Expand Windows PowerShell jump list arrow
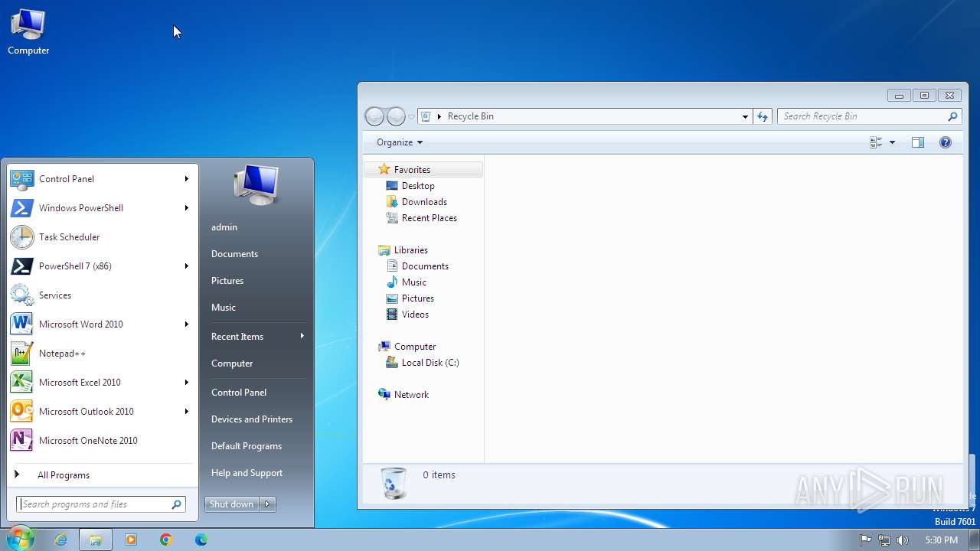The width and height of the screenshot is (980, 551). coord(186,208)
